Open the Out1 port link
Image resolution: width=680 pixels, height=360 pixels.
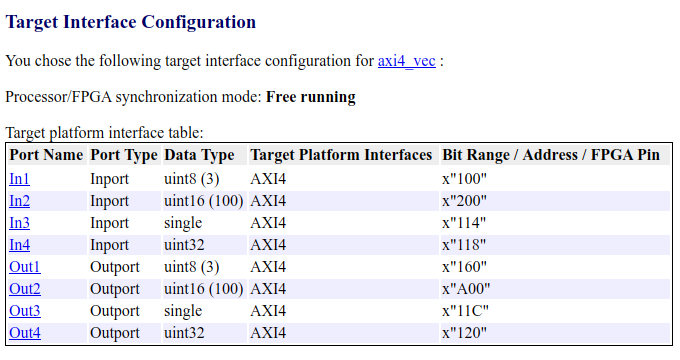point(25,267)
